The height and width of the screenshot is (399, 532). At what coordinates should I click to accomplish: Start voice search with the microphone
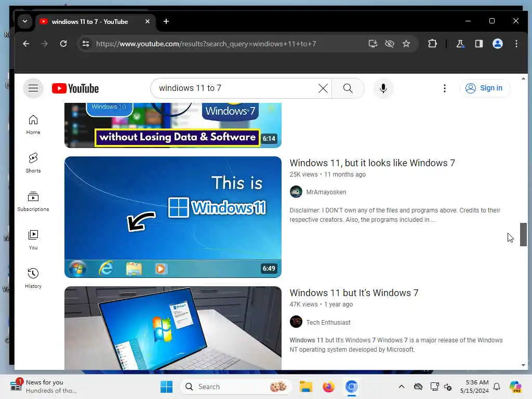[383, 88]
